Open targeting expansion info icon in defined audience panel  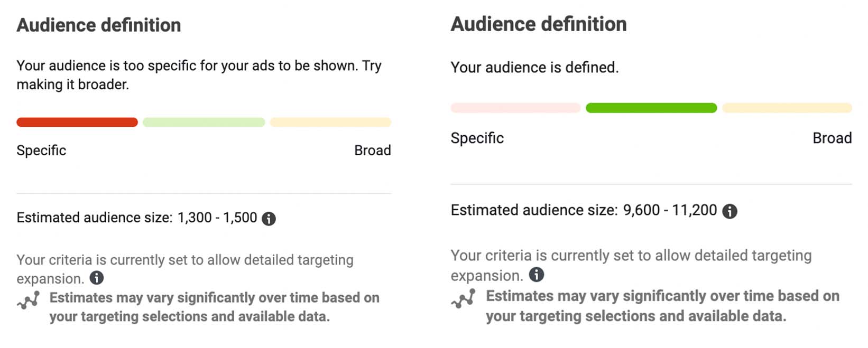(x=537, y=275)
